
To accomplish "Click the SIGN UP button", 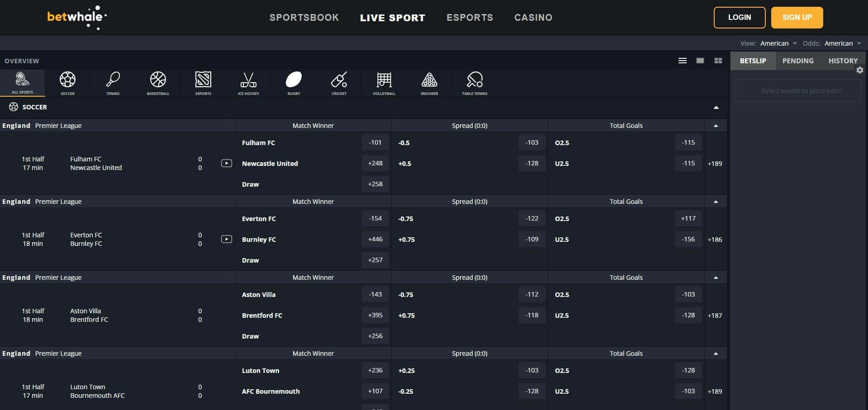I will click(x=797, y=17).
